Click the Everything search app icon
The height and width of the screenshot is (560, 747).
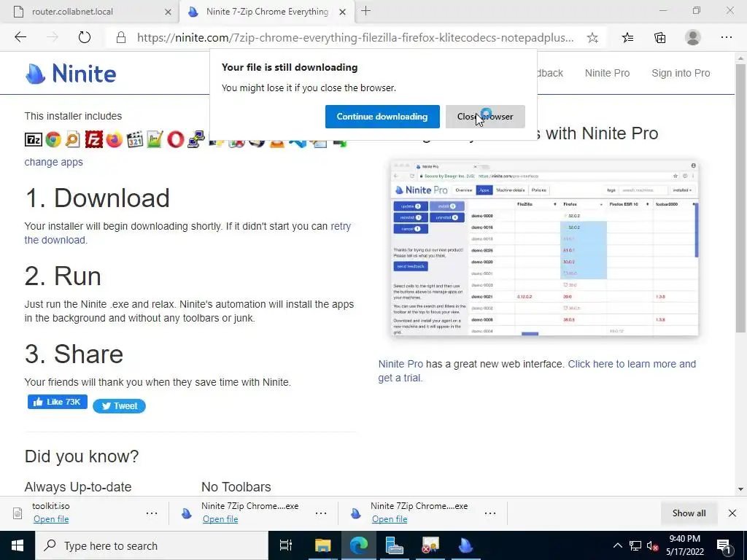coord(73,139)
